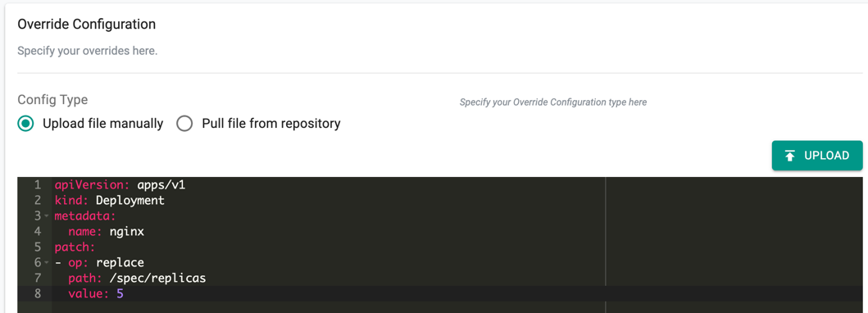Image resolution: width=868 pixels, height=313 pixels.
Task: Select Pull file from repository option
Action: click(x=184, y=124)
